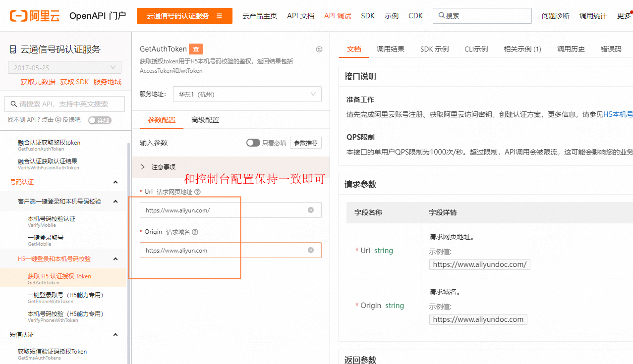Switch to the 相关示例 (1) tab
Viewport: 633px width, 364px height.
point(522,49)
